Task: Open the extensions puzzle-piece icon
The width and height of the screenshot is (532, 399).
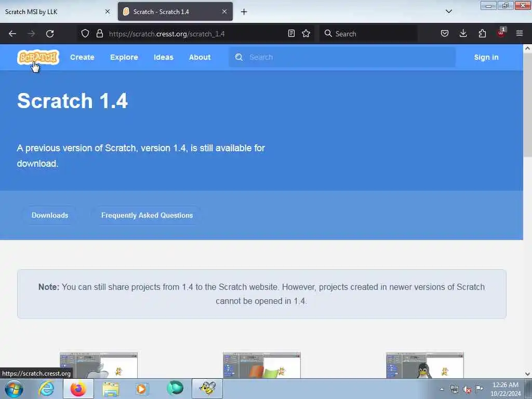Action: point(482,34)
